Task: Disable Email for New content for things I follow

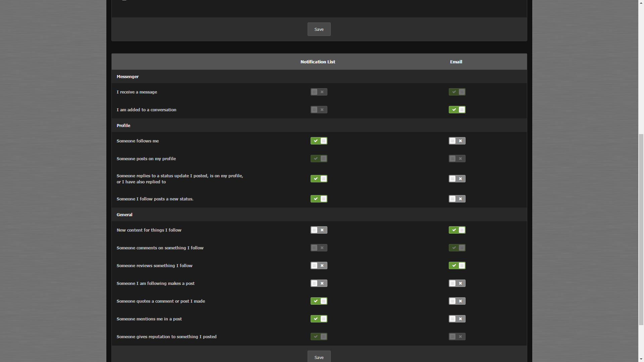Action: point(457,230)
